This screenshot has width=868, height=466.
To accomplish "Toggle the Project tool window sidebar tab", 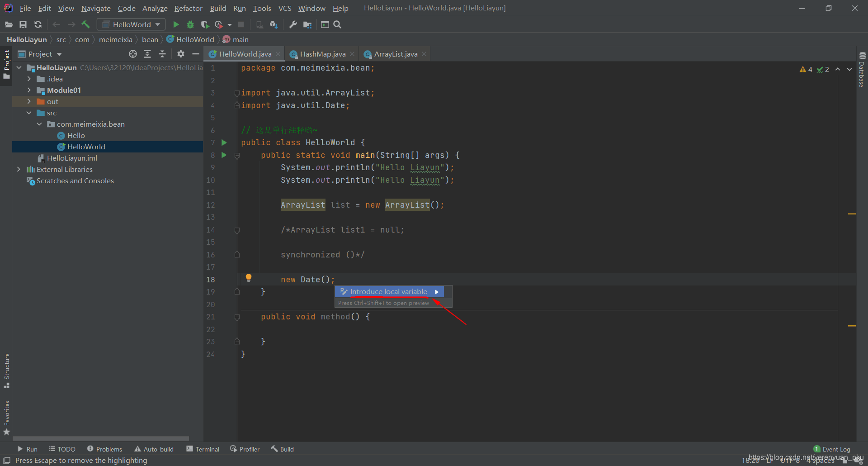I will 6,64.
